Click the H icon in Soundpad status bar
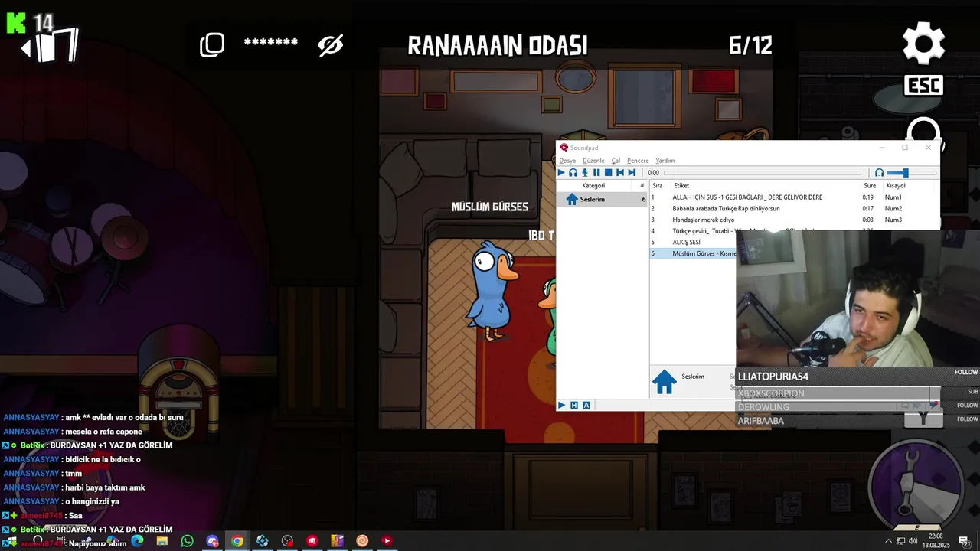 pos(574,405)
